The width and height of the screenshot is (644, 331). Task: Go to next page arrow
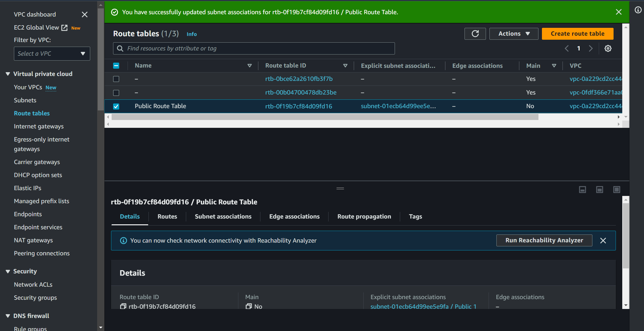591,48
